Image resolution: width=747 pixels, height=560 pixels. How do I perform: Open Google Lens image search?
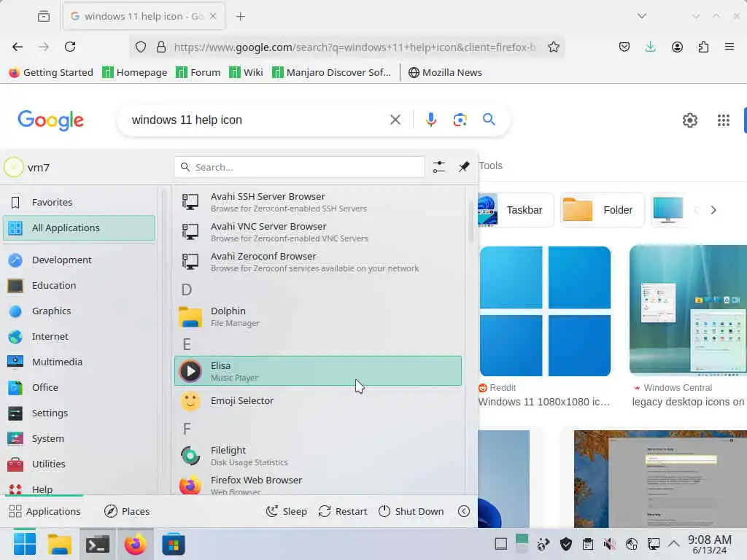[460, 120]
